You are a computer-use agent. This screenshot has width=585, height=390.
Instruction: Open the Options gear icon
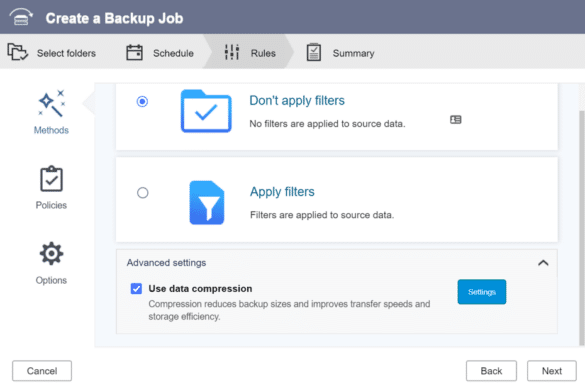pyautogui.click(x=51, y=254)
